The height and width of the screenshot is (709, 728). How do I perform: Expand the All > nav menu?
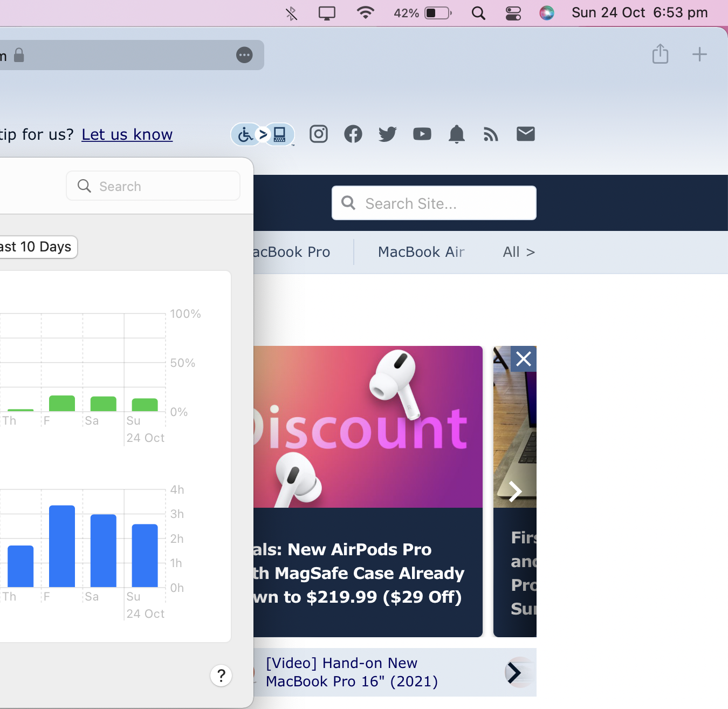[519, 252]
